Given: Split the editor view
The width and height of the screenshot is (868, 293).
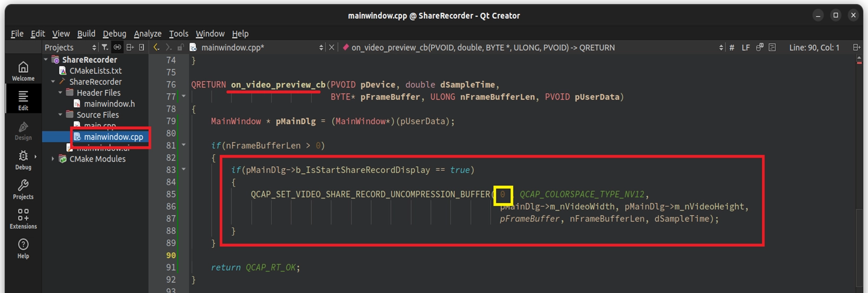Looking at the screenshot, I should click(x=856, y=48).
